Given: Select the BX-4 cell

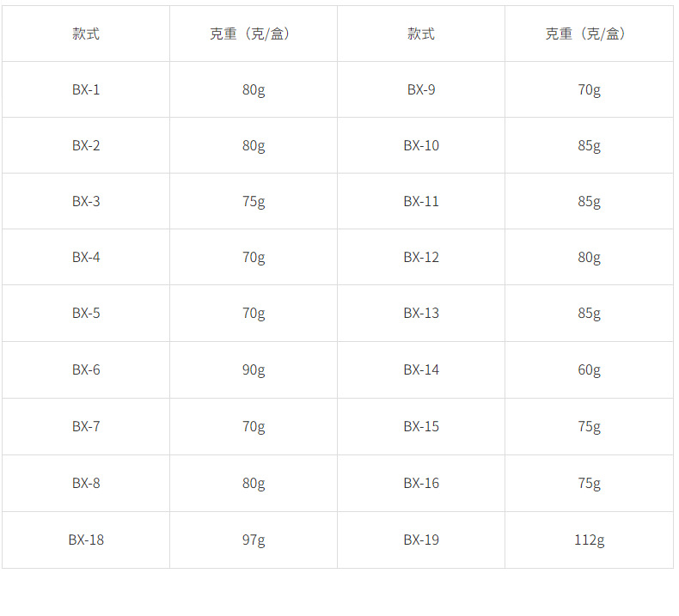Looking at the screenshot, I should (x=86, y=257).
